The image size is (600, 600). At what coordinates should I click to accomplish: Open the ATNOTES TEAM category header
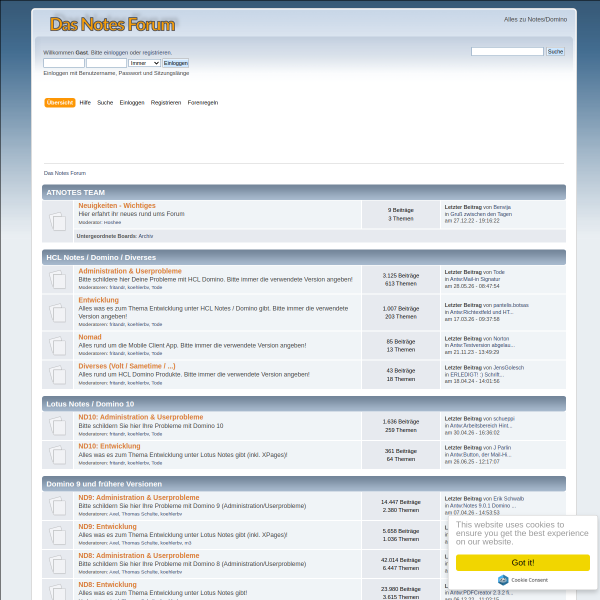coord(76,192)
